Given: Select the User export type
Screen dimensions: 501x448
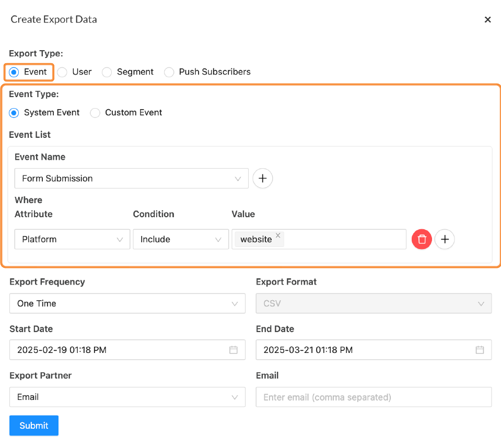Looking at the screenshot, I should [x=62, y=72].
